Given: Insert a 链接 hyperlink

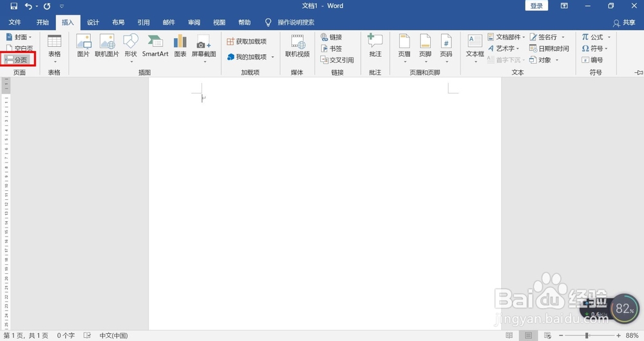Looking at the screenshot, I should pyautogui.click(x=332, y=37).
